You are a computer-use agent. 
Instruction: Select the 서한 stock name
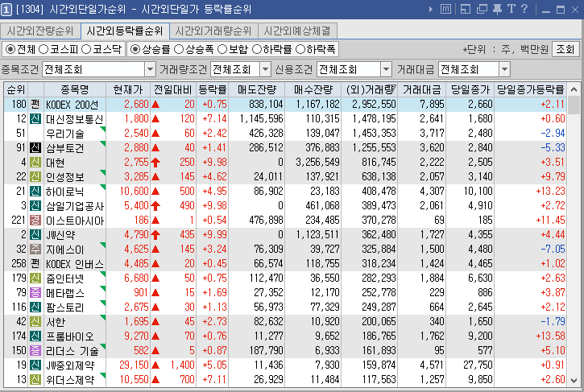(56, 322)
